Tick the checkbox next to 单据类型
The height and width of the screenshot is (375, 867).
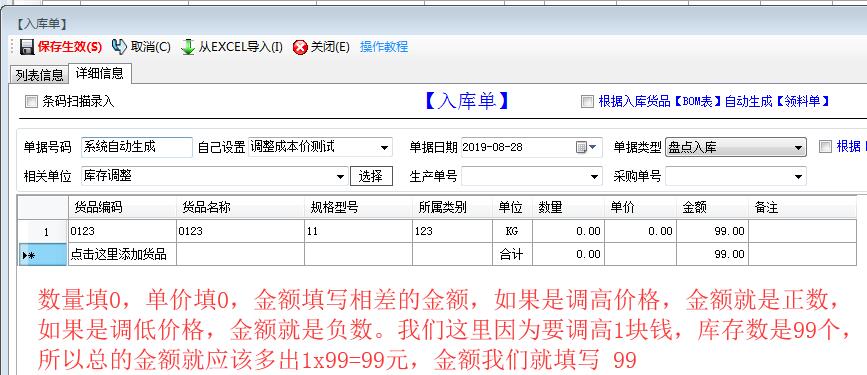coord(825,147)
